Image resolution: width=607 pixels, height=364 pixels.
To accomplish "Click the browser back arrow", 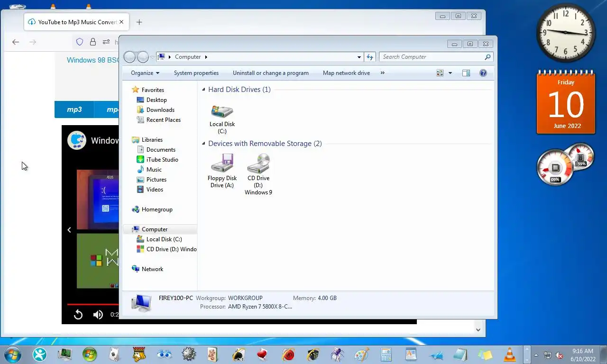I will coord(16,42).
